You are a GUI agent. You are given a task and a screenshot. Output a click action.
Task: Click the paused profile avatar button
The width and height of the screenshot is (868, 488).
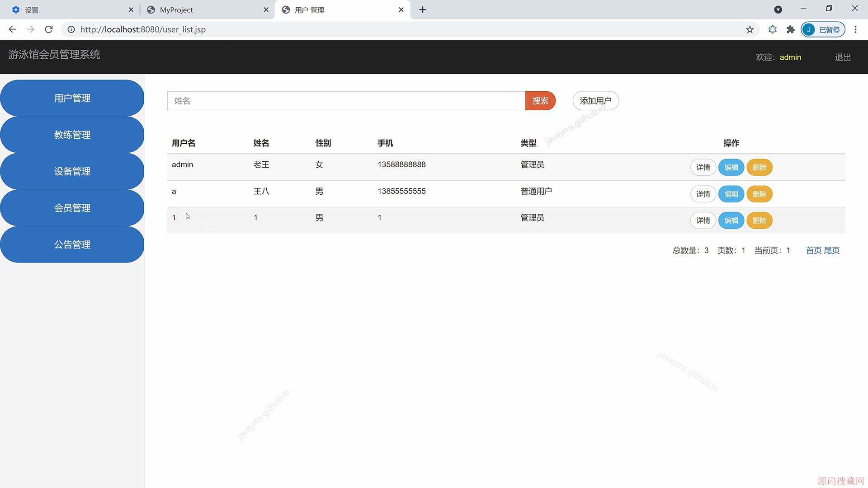coord(822,29)
